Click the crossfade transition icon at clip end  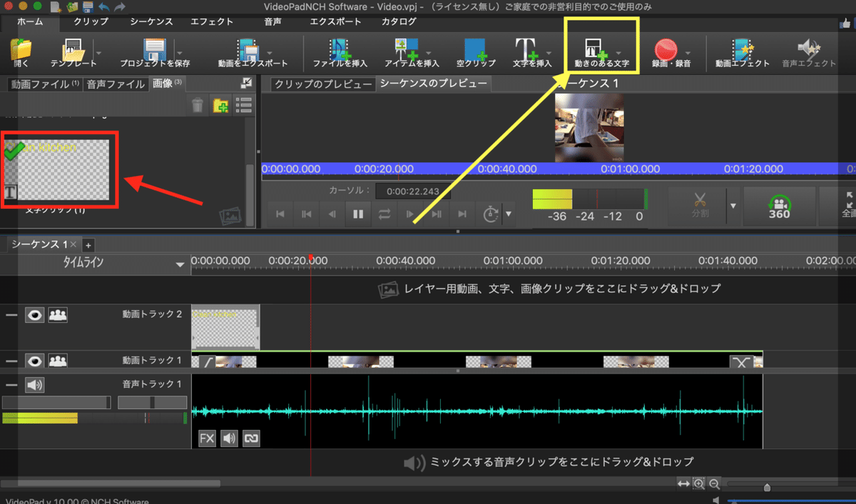[x=740, y=362]
